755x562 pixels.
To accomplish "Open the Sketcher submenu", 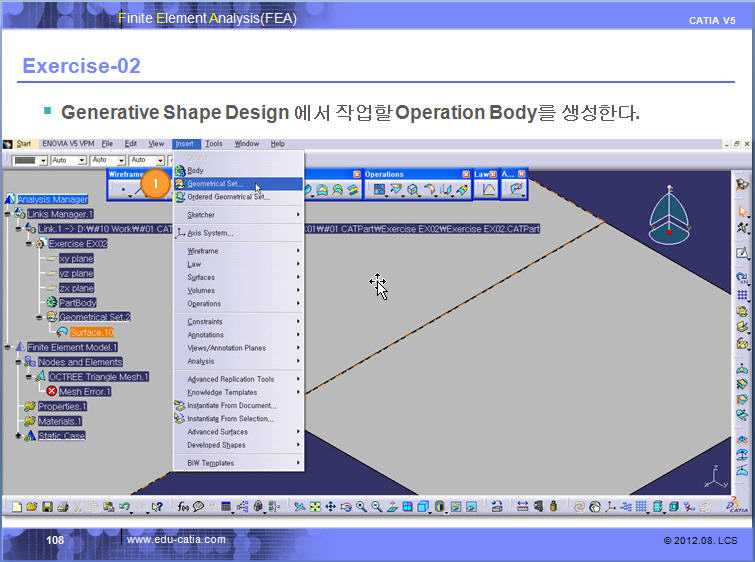I will [238, 215].
